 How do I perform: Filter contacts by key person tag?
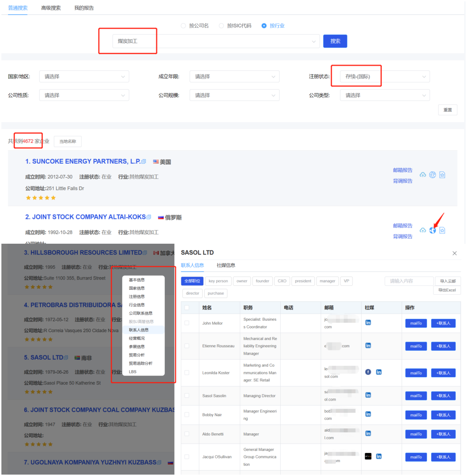point(218,281)
